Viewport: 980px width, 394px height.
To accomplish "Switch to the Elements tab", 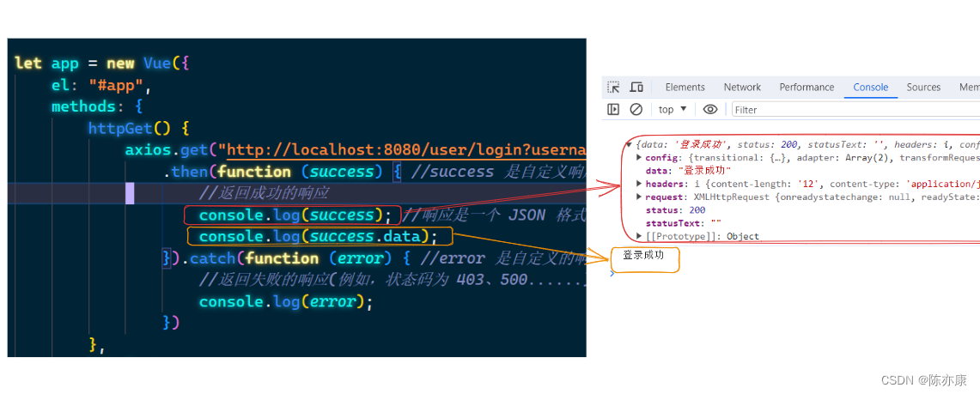I will tap(685, 88).
